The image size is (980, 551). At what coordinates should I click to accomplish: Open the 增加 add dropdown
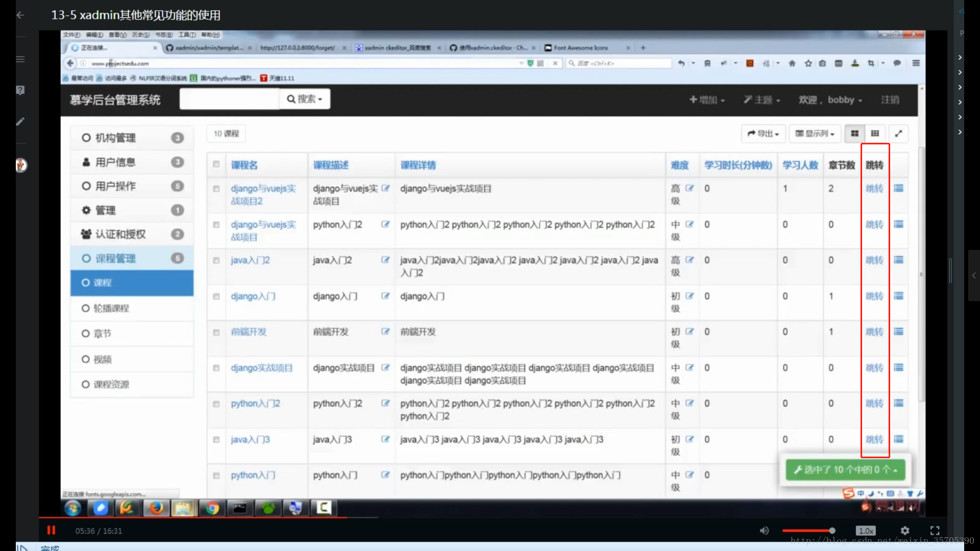click(x=707, y=100)
